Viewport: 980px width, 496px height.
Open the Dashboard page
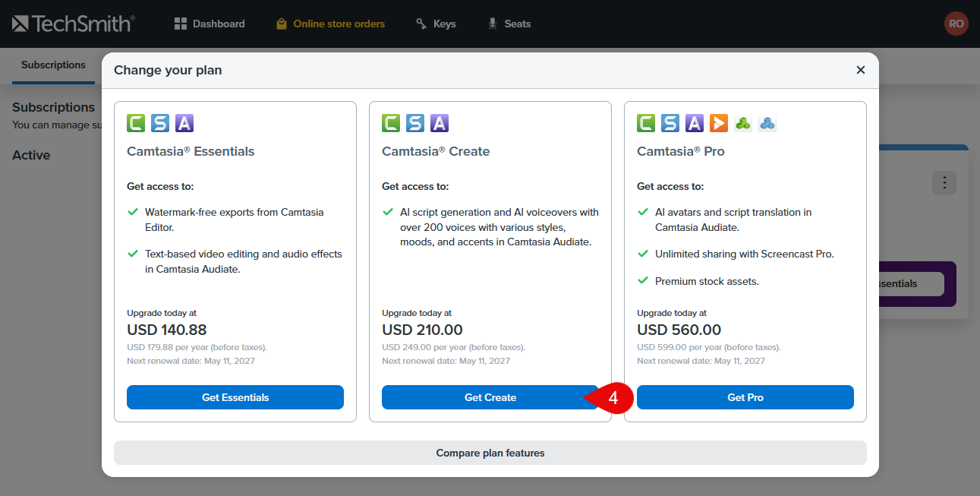coord(210,24)
